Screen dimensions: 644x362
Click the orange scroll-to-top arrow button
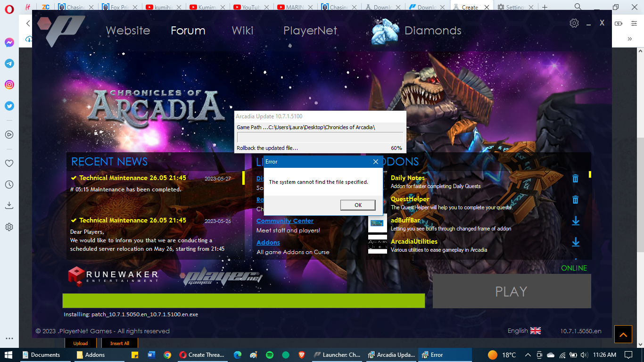[x=623, y=335]
